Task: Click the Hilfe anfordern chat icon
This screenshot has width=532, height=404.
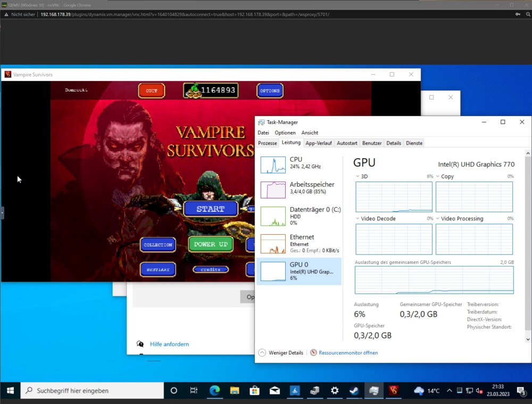Action: point(140,344)
